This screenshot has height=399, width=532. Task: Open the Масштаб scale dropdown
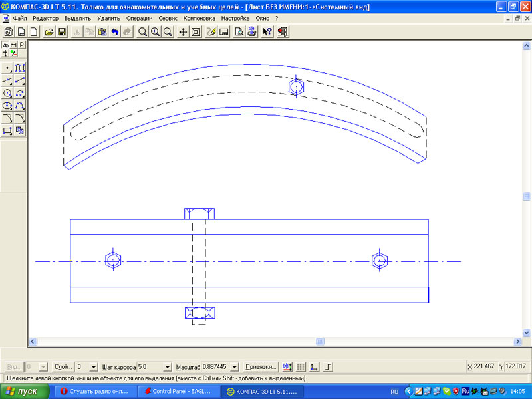pyautogui.click(x=234, y=366)
